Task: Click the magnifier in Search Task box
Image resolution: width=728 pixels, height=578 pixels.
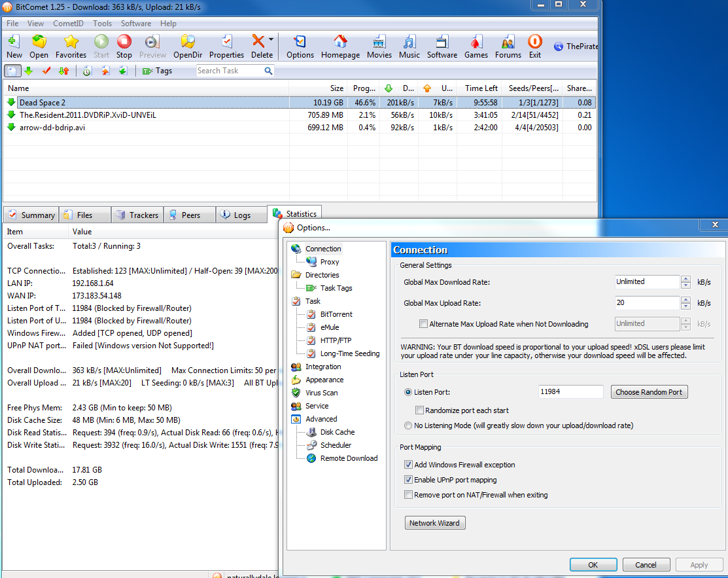Action: click(x=268, y=71)
